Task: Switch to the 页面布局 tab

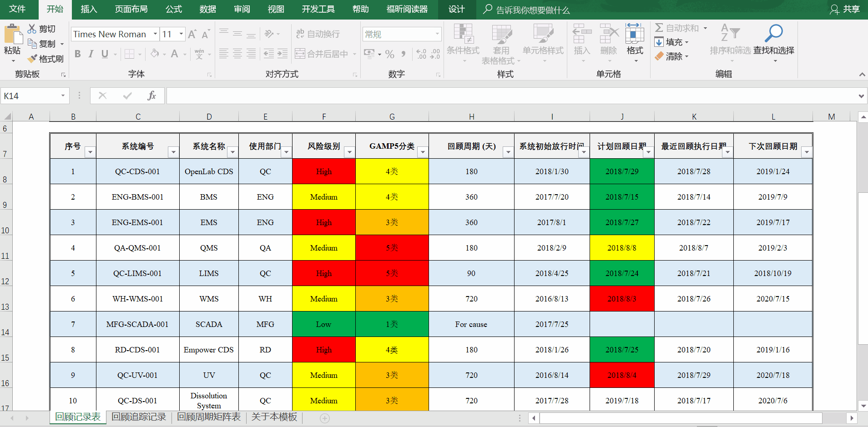Action: point(131,9)
